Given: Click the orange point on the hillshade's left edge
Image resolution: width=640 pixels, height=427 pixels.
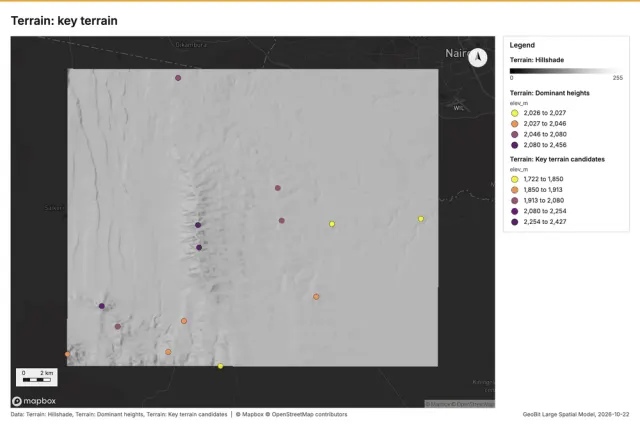Looking at the screenshot, I should (67, 354).
